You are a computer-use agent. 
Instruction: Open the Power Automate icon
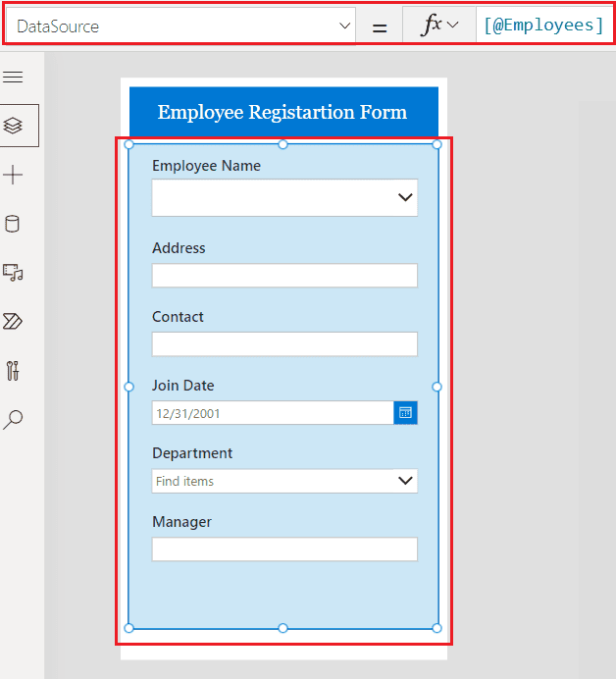coord(13,321)
